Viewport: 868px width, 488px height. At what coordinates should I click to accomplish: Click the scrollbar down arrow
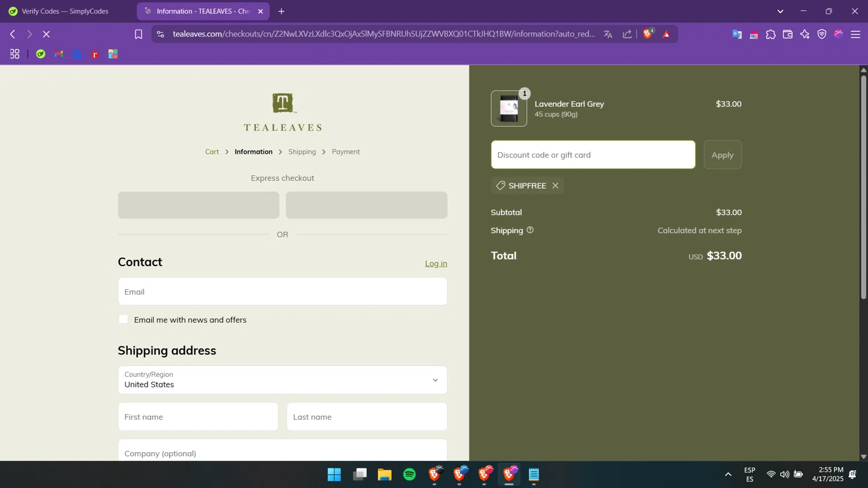point(863,457)
